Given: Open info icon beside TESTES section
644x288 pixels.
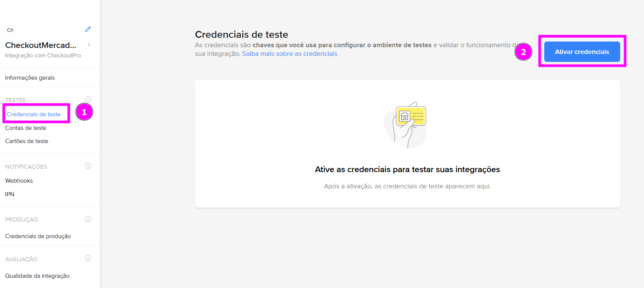Looking at the screenshot, I should (88, 100).
